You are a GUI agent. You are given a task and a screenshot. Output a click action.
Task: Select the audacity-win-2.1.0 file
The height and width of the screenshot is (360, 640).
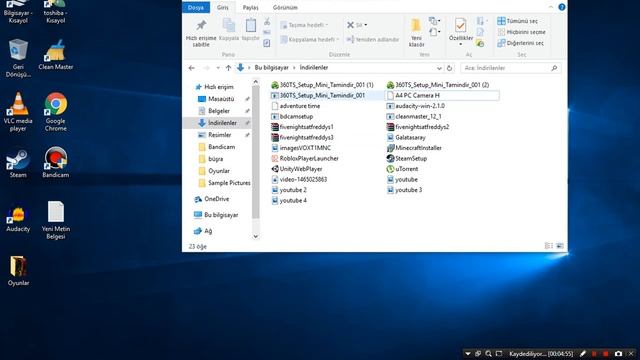[420, 106]
